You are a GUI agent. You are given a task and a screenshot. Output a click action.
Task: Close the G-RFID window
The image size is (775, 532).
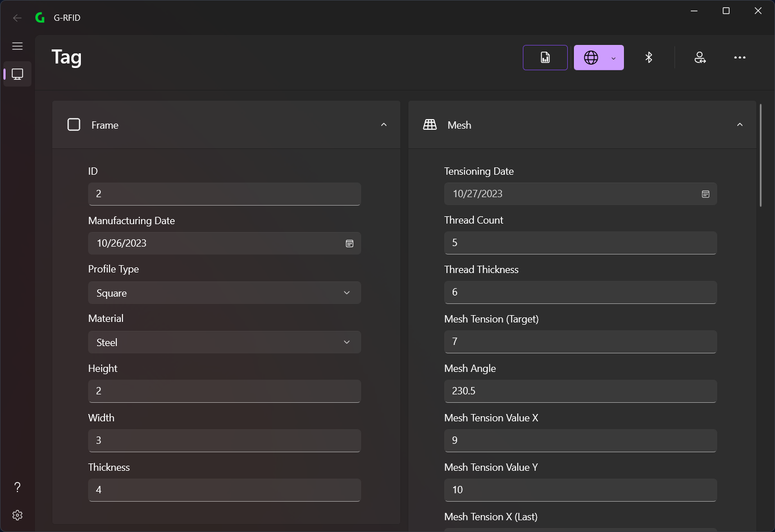point(758,11)
